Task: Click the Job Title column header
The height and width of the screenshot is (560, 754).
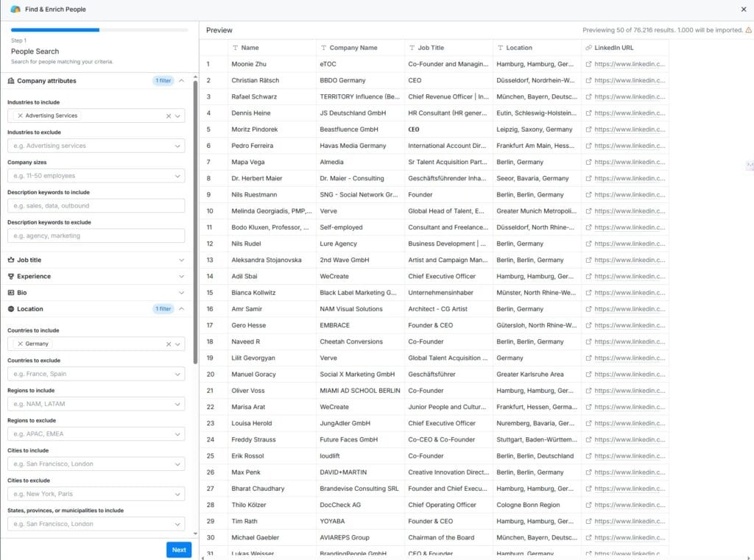Action: 448,48
